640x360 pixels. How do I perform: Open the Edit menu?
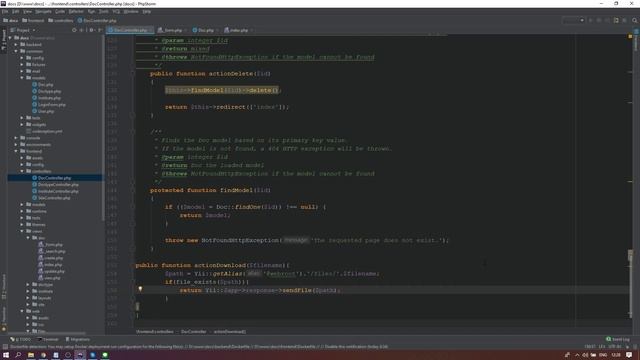[16, 11]
